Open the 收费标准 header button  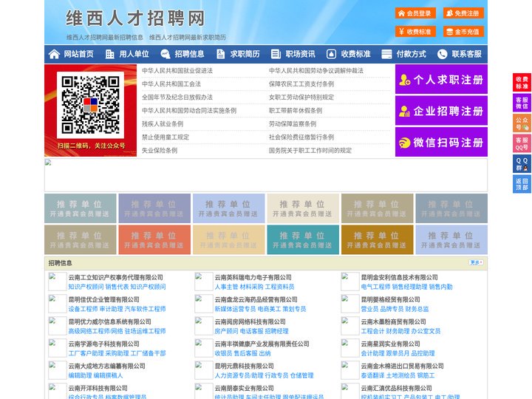[415, 32]
